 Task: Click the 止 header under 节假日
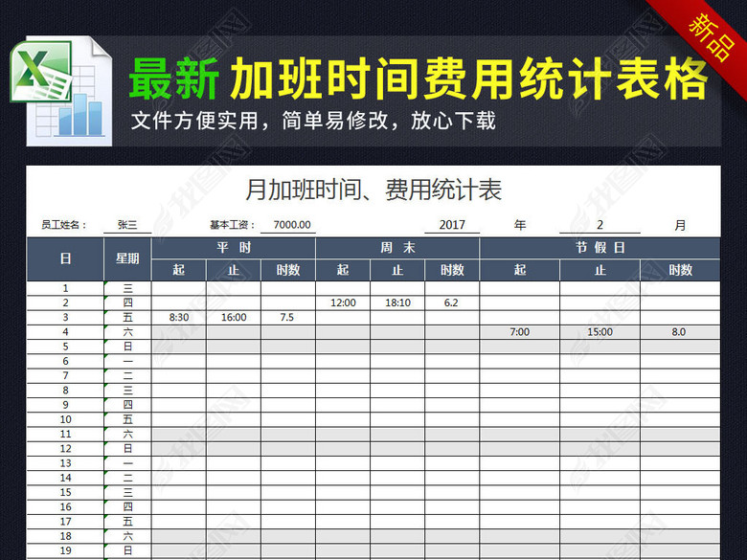coord(600,270)
